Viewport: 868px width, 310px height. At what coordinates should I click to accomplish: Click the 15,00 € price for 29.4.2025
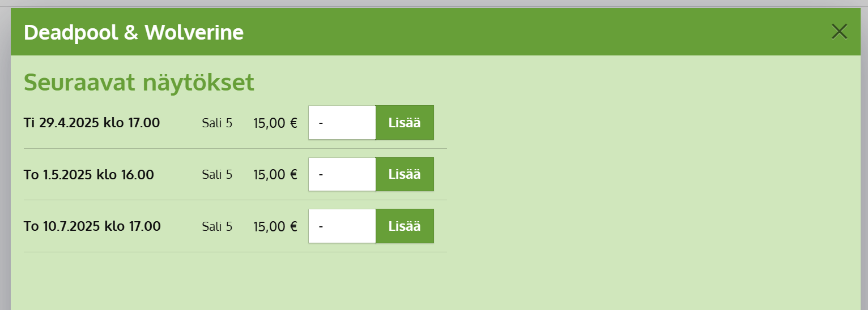275,123
